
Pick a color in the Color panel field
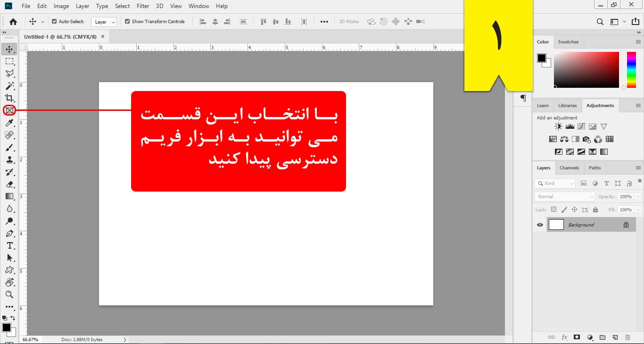(x=586, y=70)
